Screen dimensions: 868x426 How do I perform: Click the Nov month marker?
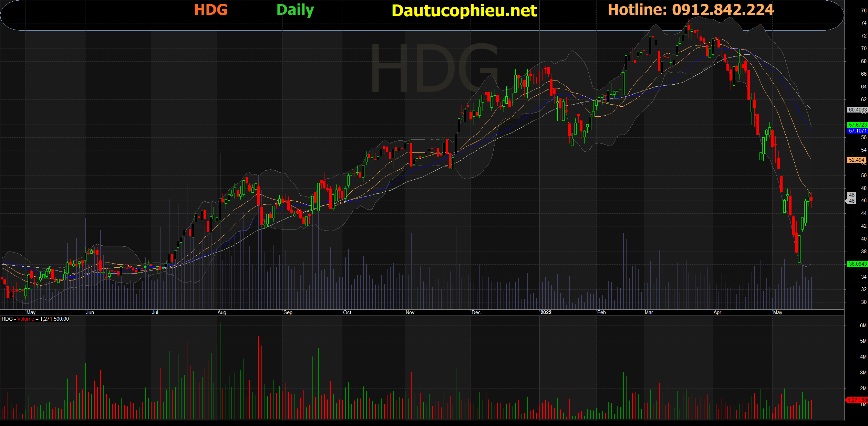(x=410, y=312)
